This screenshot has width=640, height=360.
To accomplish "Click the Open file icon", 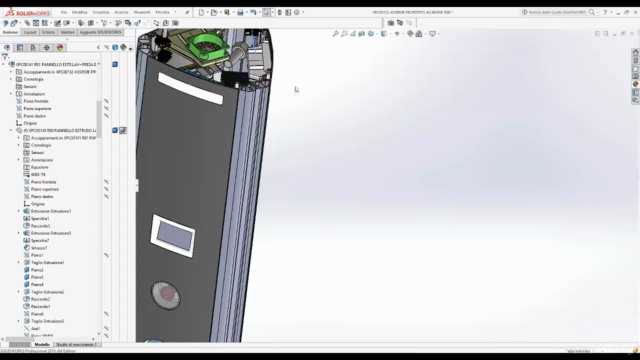I will tap(214, 12).
